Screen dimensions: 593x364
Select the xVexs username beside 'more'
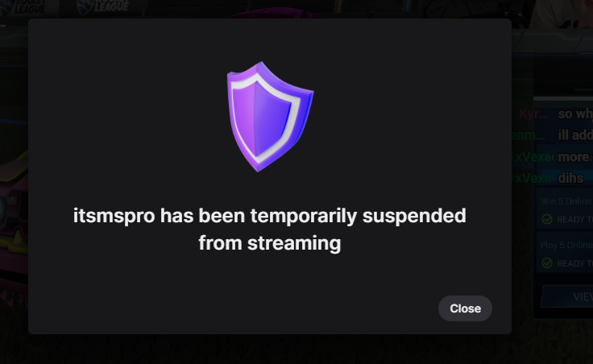[x=532, y=156]
